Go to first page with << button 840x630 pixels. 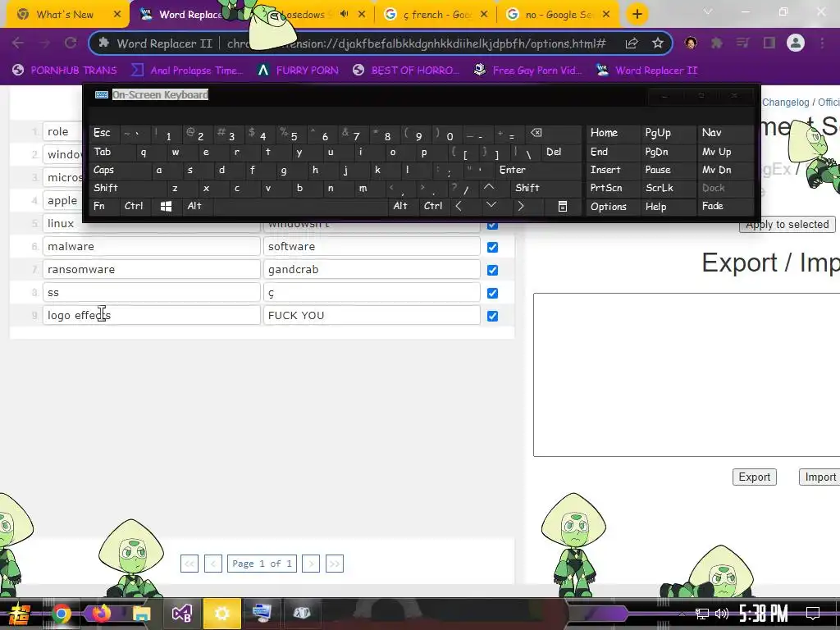point(189,564)
